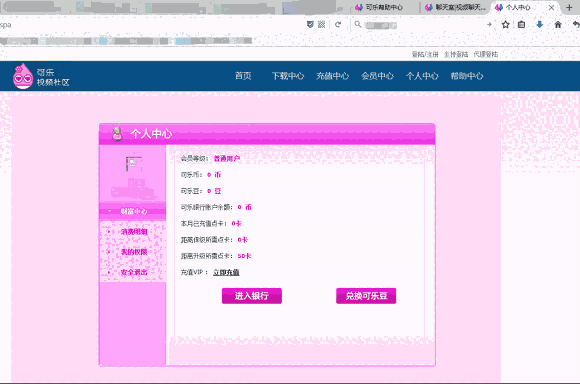
Task: Click the 可乐视频社区 pink drop logo
Action: pos(23,76)
